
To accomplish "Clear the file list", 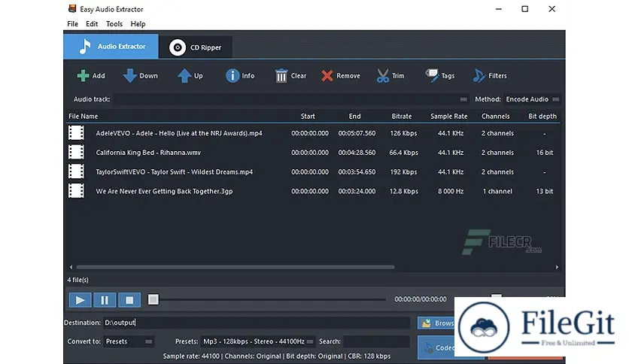I will [x=290, y=75].
